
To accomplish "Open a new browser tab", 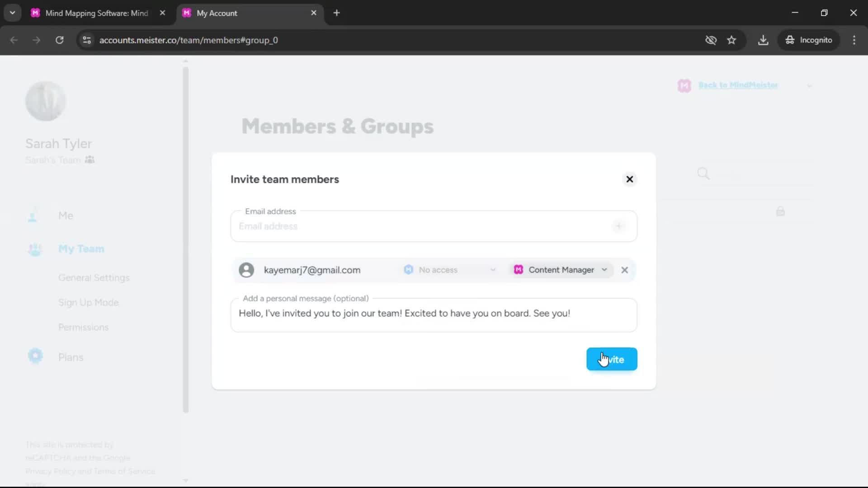I will (336, 13).
